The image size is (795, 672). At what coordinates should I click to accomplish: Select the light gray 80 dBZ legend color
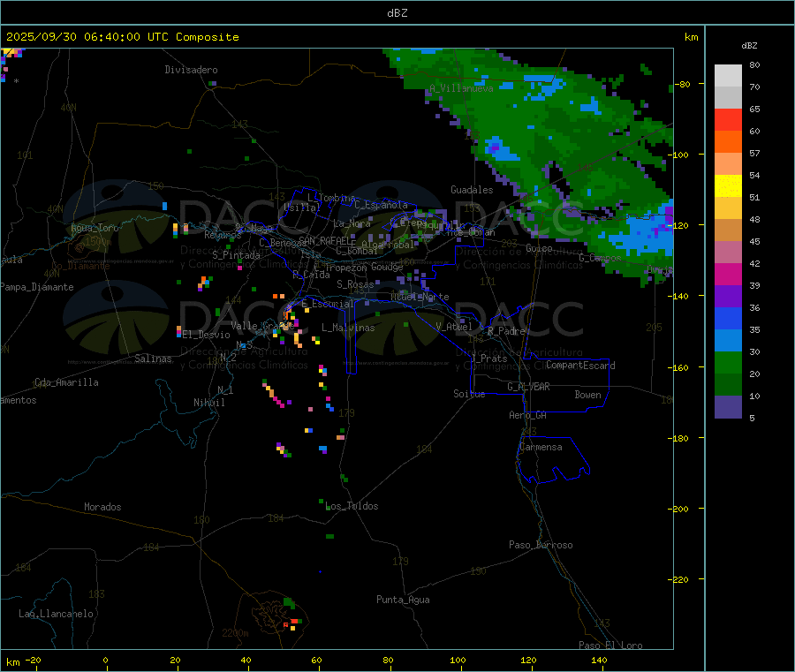(728, 76)
